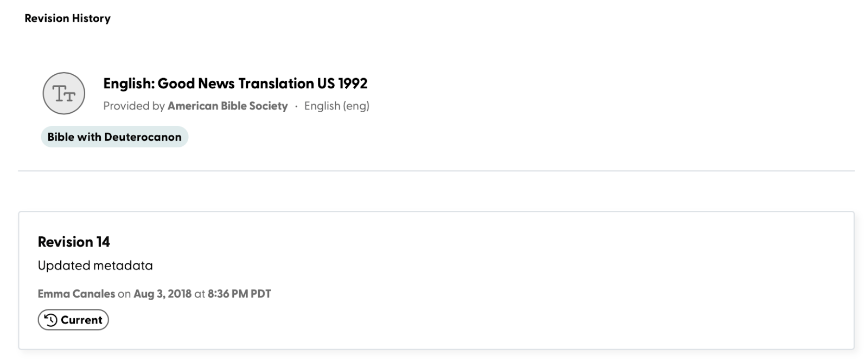
Task: Open the American Bible Society link
Action: (227, 106)
